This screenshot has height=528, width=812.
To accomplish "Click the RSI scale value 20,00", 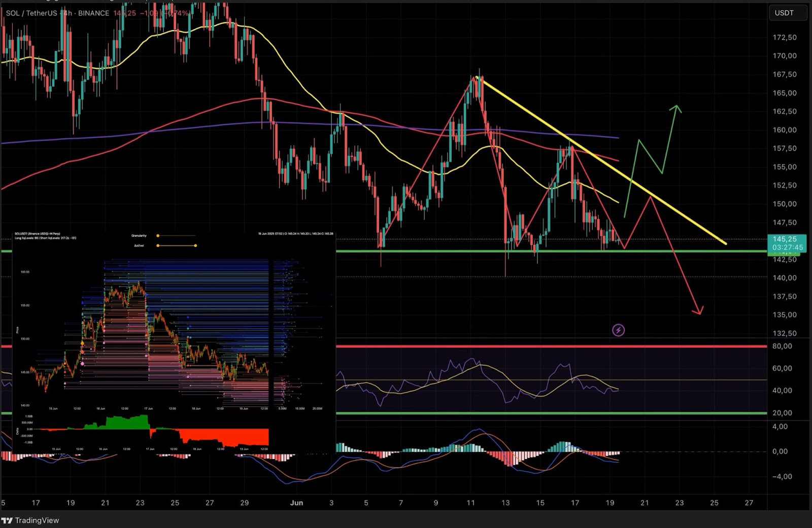I will [x=782, y=413].
